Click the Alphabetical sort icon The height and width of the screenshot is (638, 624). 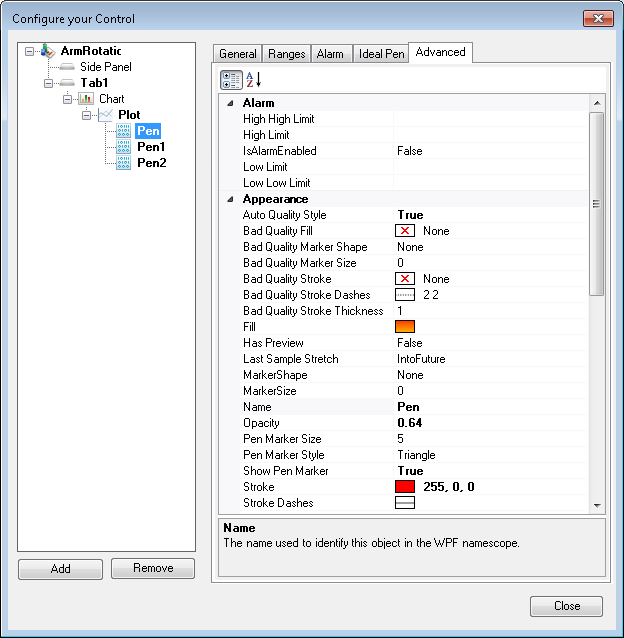tap(253, 79)
